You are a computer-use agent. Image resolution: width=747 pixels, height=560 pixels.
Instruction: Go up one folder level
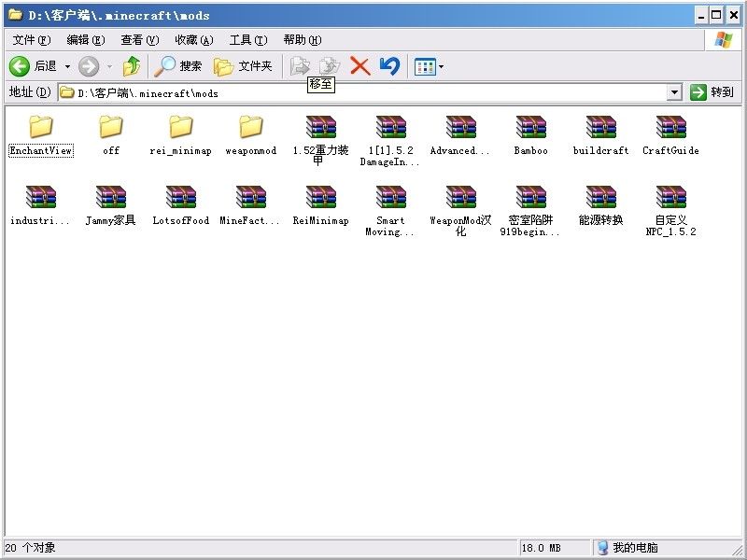[x=132, y=66]
